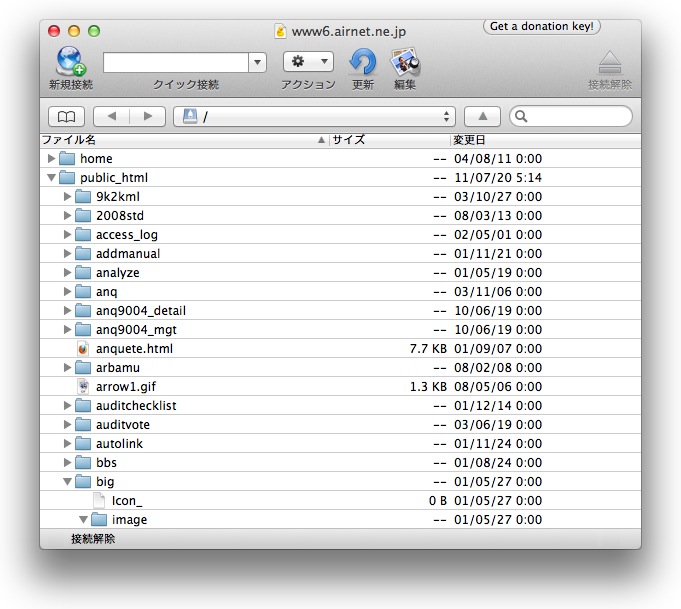Select the arrow1.gif file name

coord(126,387)
